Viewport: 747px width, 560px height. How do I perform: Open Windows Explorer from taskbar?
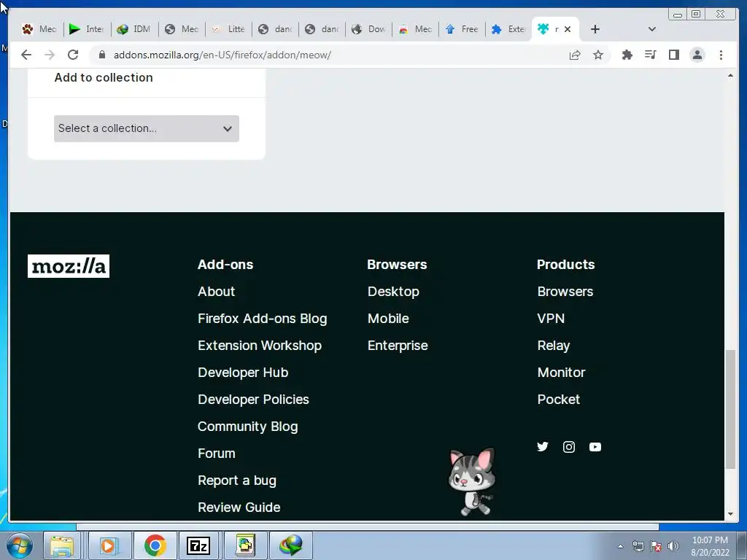click(x=62, y=545)
